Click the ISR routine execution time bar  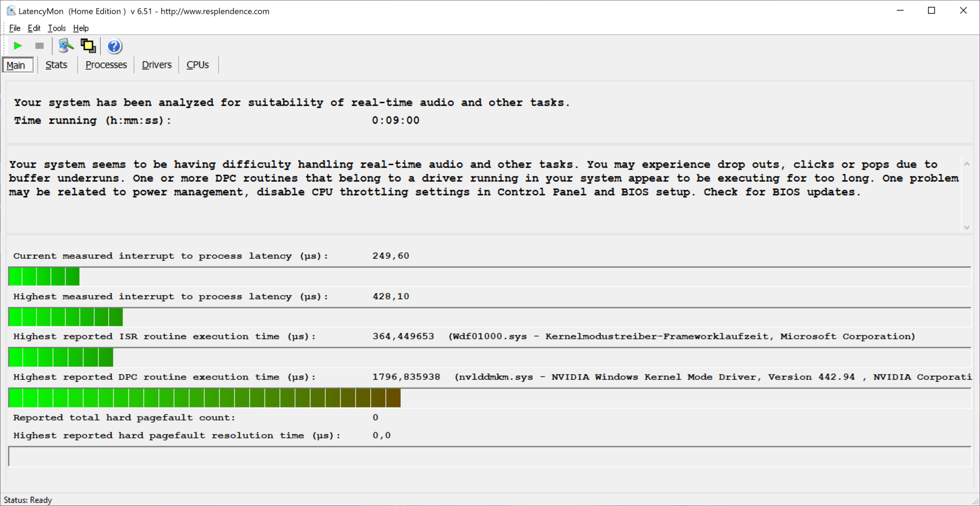point(61,357)
